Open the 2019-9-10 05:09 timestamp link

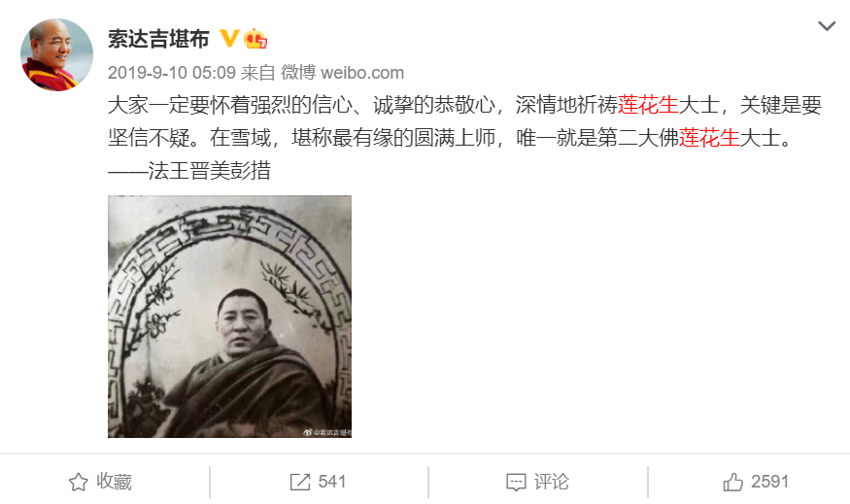click(171, 73)
